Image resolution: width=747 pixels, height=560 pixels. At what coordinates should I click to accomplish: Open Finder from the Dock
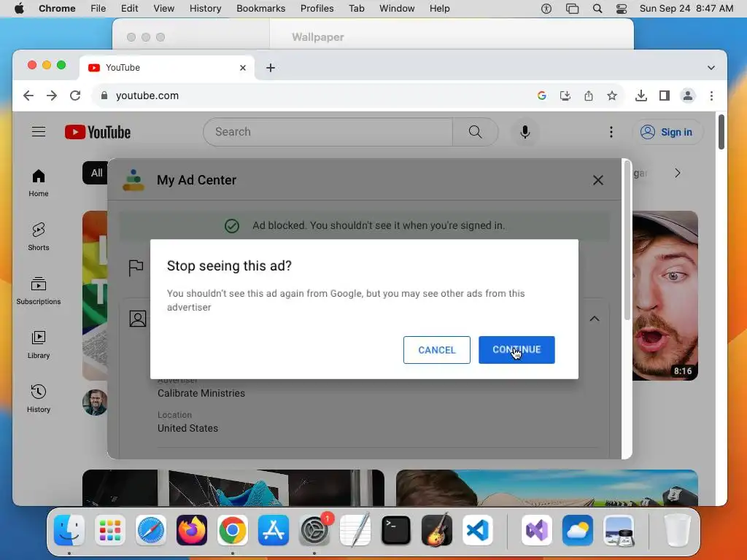[69, 530]
